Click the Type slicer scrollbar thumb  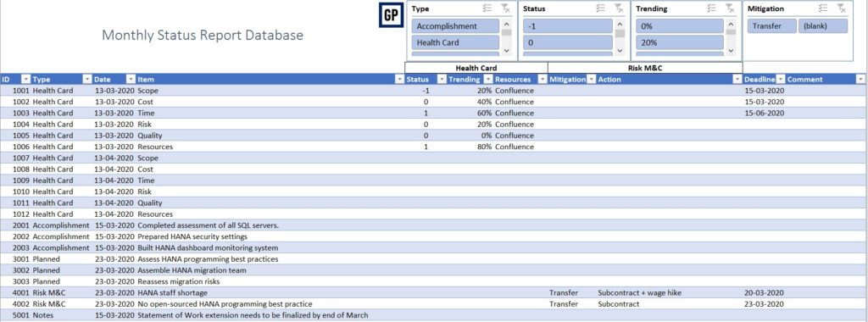coord(507,33)
